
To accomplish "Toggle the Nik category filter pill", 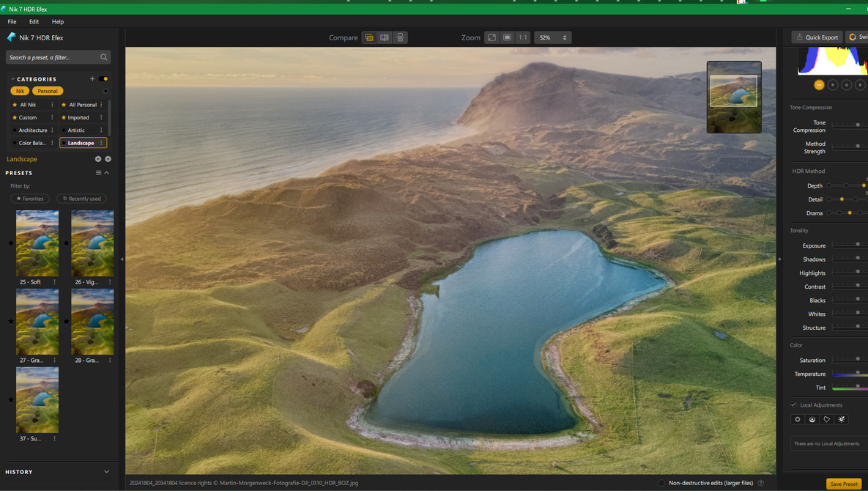I will tap(20, 91).
